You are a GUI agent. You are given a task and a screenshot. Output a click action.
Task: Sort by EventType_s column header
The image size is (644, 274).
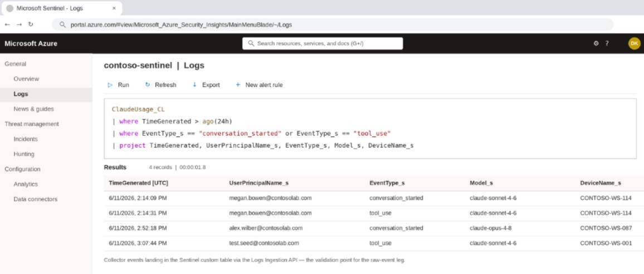coord(387,183)
